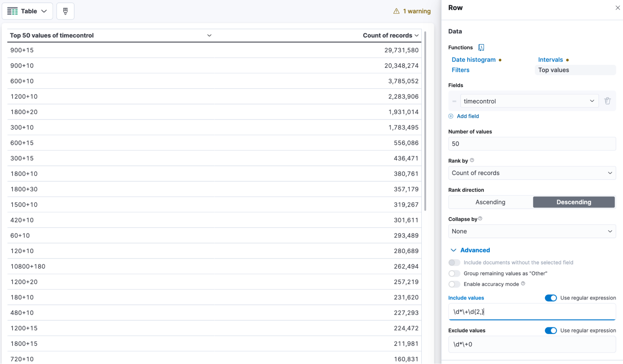The width and height of the screenshot is (623, 364).
Task: Click the Date histogram link
Action: click(473, 59)
